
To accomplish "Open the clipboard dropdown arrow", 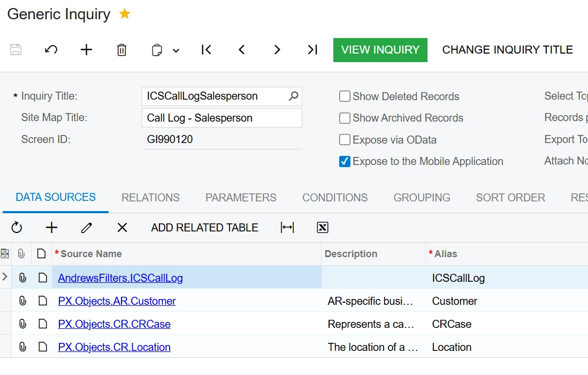I will coord(176,50).
